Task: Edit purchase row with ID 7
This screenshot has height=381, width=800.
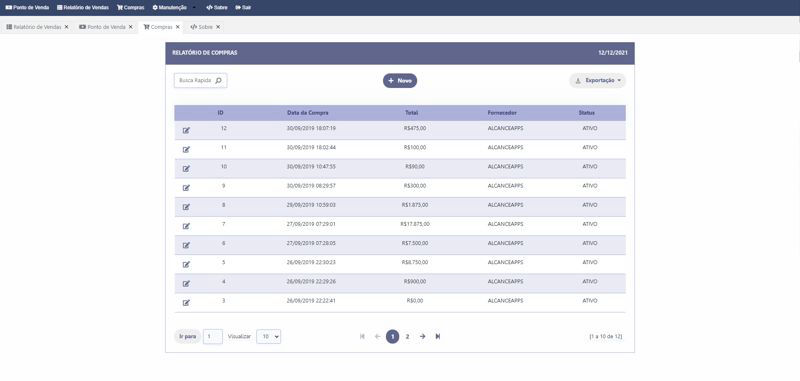Action: coord(186,226)
